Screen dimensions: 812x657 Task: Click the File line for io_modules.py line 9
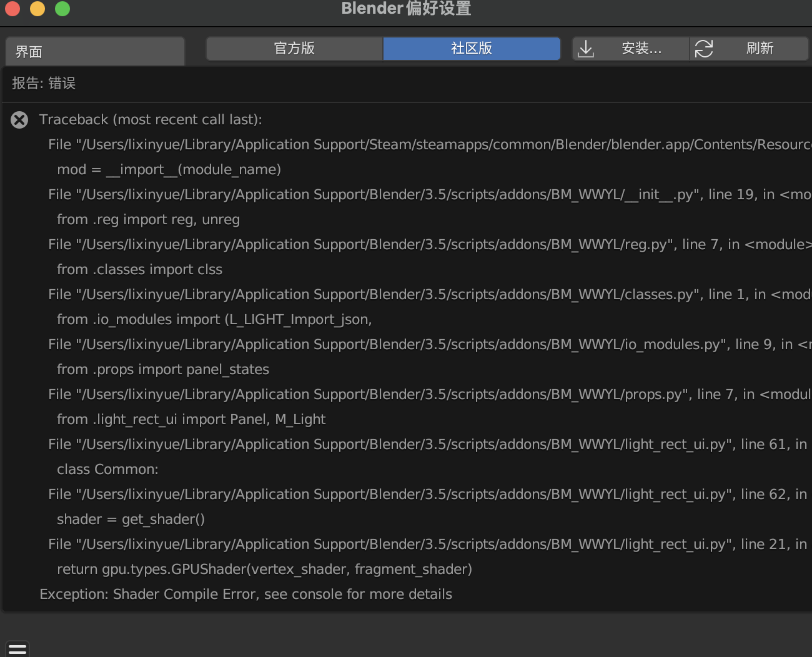pyautogui.click(x=430, y=344)
